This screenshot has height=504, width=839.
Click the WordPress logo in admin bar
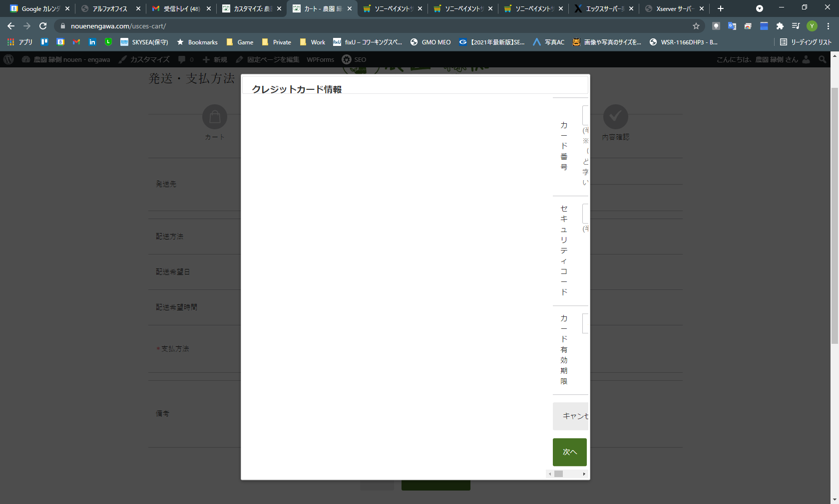tap(8, 59)
